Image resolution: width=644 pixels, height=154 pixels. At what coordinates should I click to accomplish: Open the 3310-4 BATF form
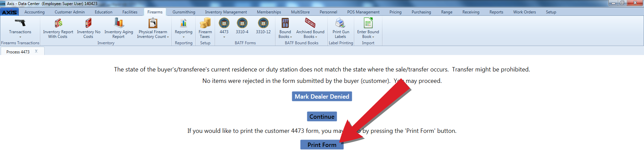(242, 26)
